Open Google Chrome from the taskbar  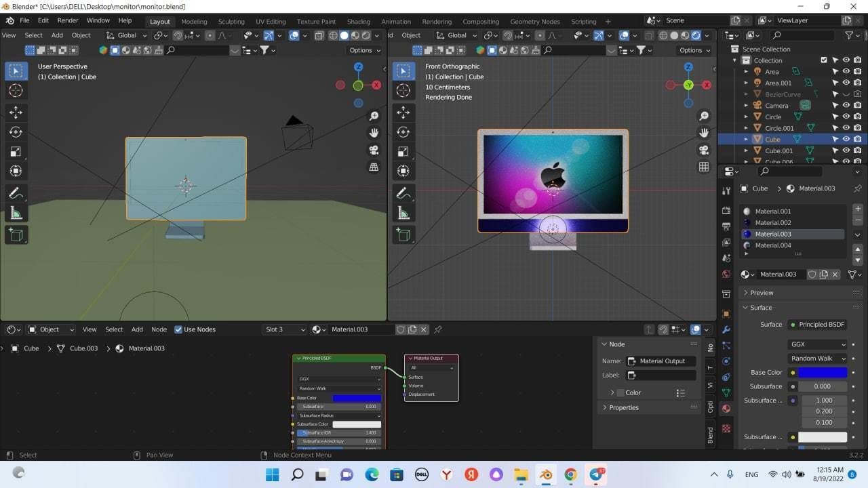pos(571,474)
